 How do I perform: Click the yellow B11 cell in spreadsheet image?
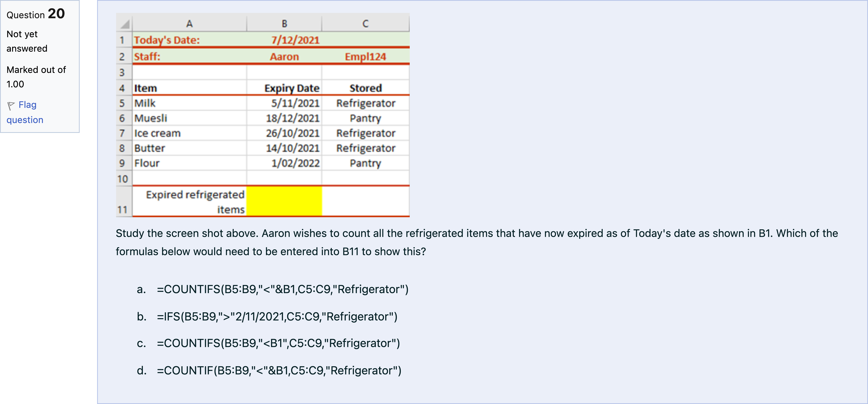pos(284,201)
